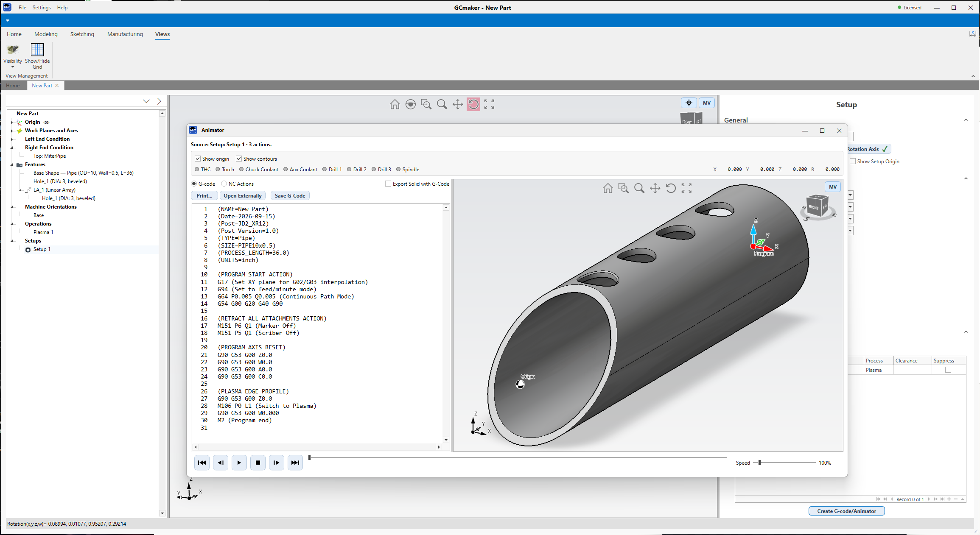
Task: Expand the Work Planes and Axes node
Action: coord(12,131)
